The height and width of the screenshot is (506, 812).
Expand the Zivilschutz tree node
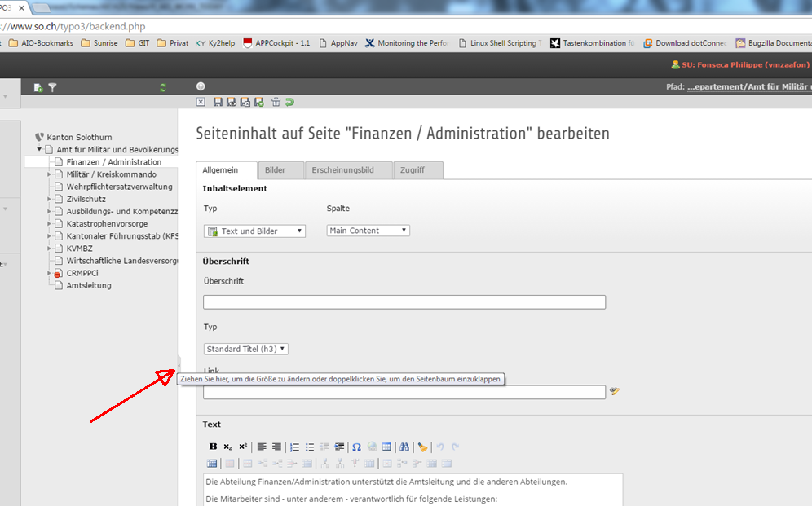pyautogui.click(x=49, y=199)
